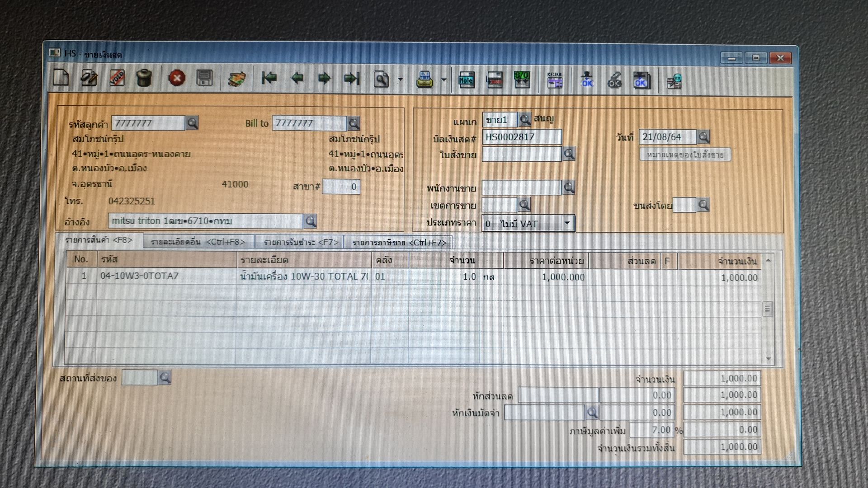The width and height of the screenshot is (868, 488).
Task: Go to the next record arrow
Action: pos(324,78)
